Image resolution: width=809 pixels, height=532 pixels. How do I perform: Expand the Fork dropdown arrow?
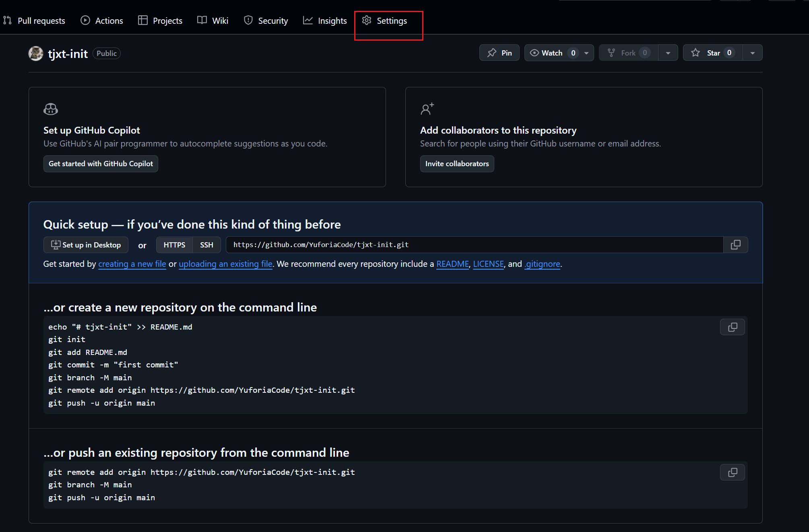(x=668, y=53)
